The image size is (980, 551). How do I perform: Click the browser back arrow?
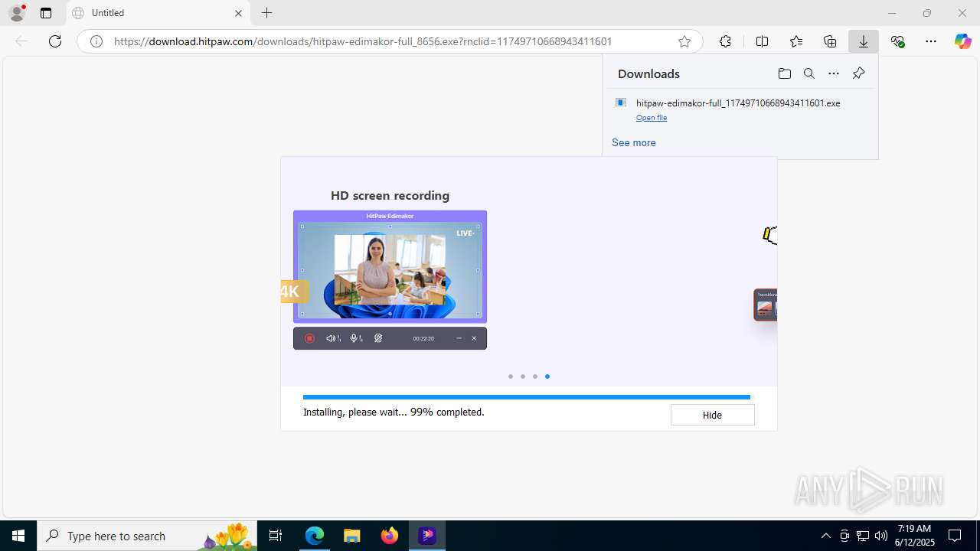click(21, 41)
